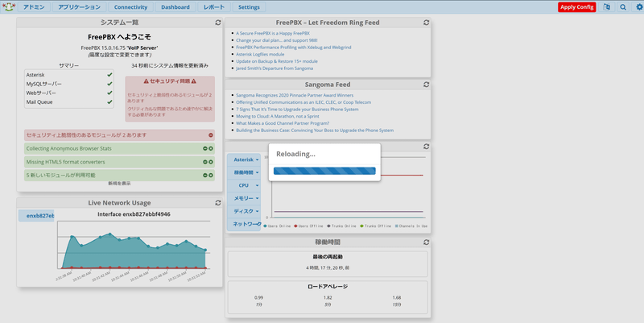Click the FreePBX frog logo
This screenshot has height=323, width=644.
[9, 6]
